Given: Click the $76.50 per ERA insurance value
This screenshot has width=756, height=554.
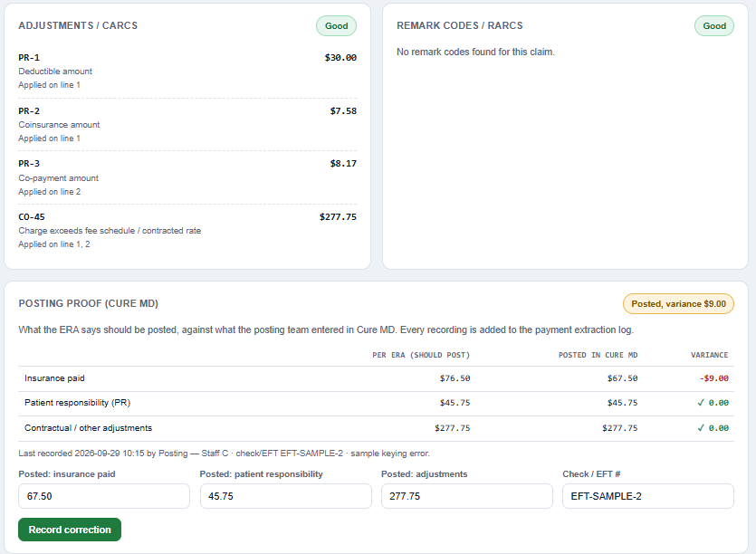Looking at the screenshot, I should 455,378.
